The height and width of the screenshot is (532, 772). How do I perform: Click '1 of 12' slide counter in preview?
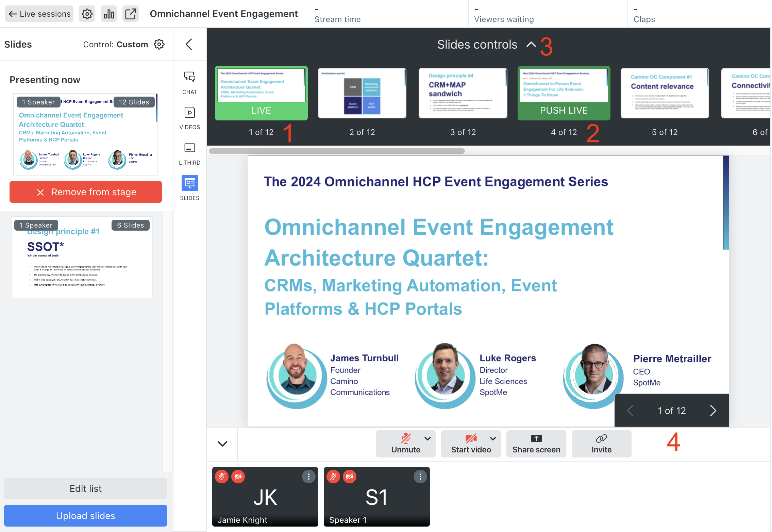(672, 411)
